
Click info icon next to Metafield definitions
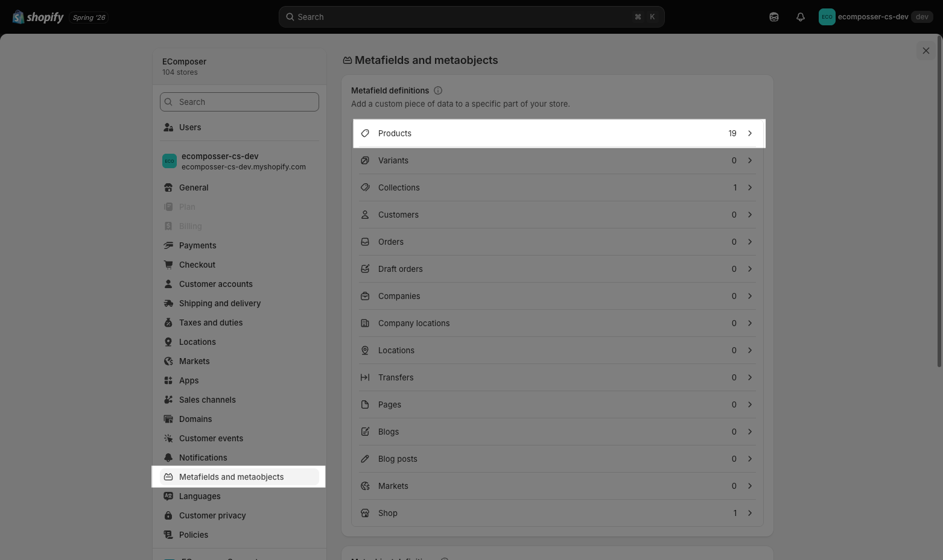438,90
